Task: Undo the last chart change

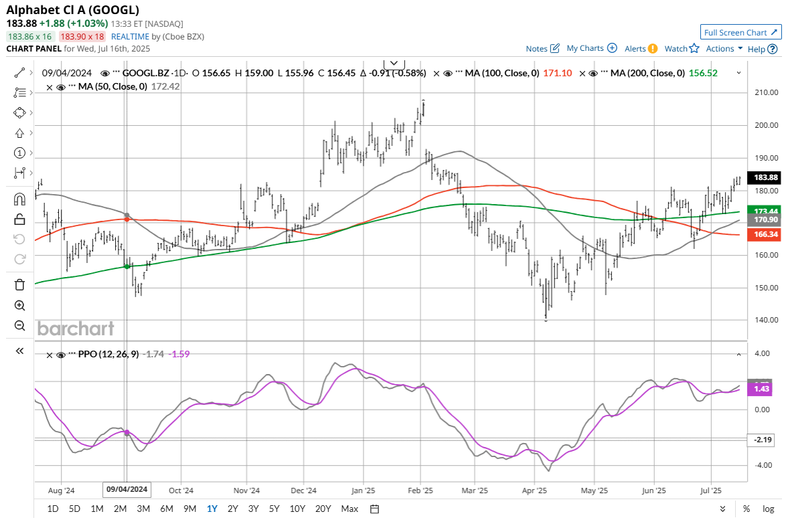Action: coord(19,239)
